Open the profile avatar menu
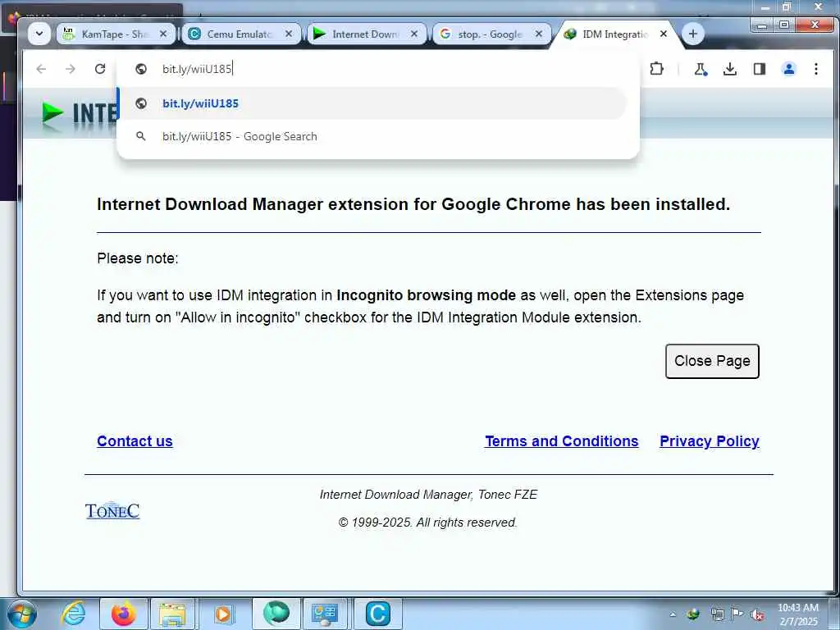840x630 pixels. tap(788, 69)
